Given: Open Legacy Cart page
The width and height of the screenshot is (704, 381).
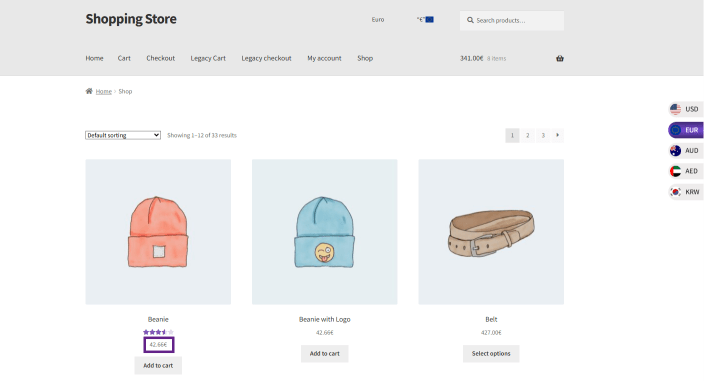Looking at the screenshot, I should pyautogui.click(x=208, y=58).
